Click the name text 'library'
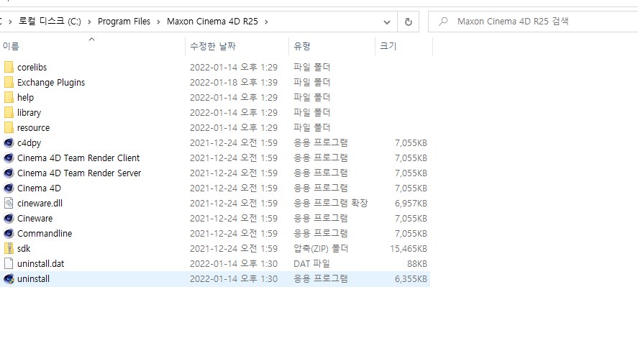Viewport: 638px width, 364px height. (29, 113)
